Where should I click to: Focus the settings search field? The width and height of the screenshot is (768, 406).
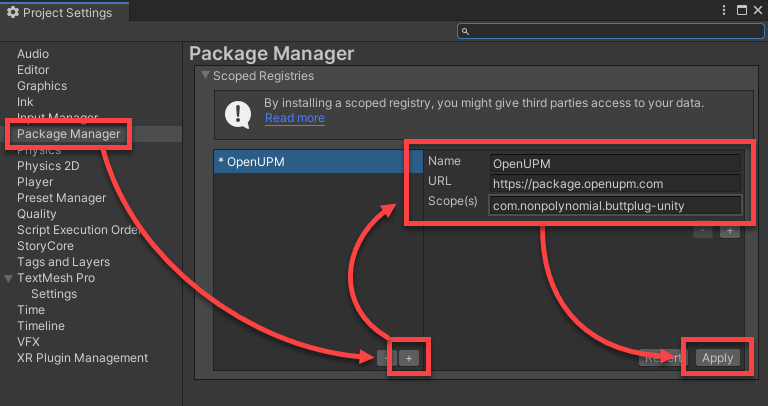click(611, 31)
